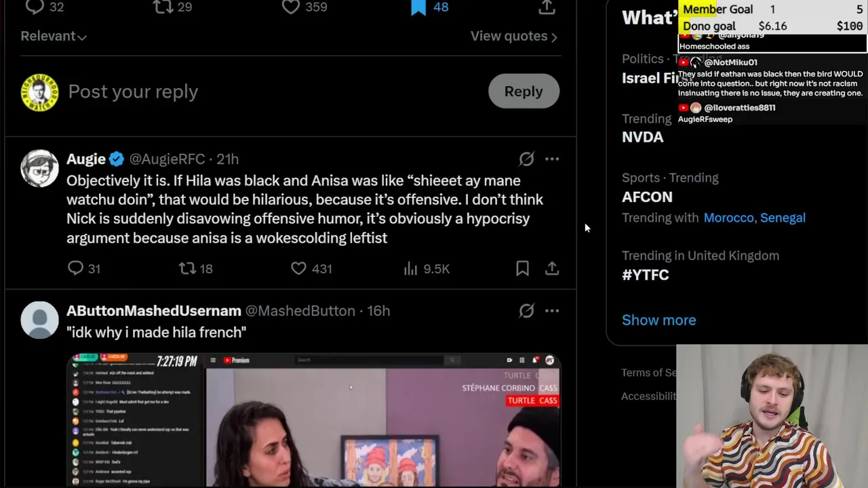Open Grok icon on Augie's post

(526, 159)
